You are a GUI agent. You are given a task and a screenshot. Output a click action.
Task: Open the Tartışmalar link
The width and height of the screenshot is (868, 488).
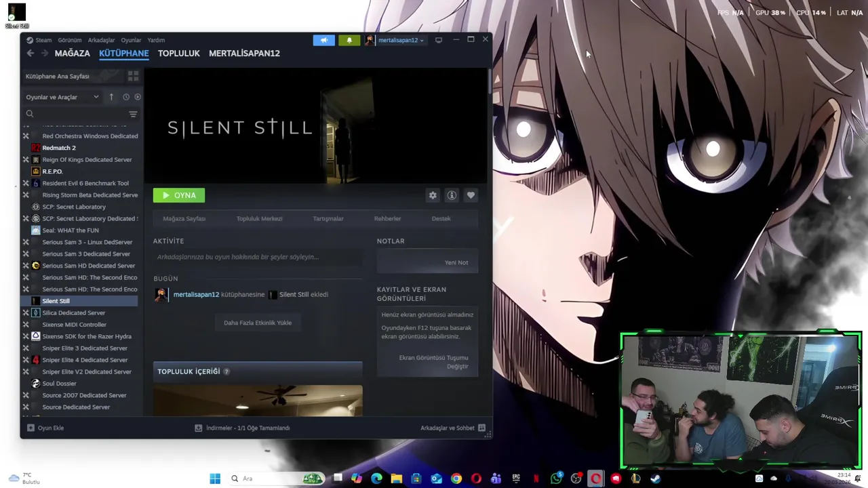pos(328,219)
